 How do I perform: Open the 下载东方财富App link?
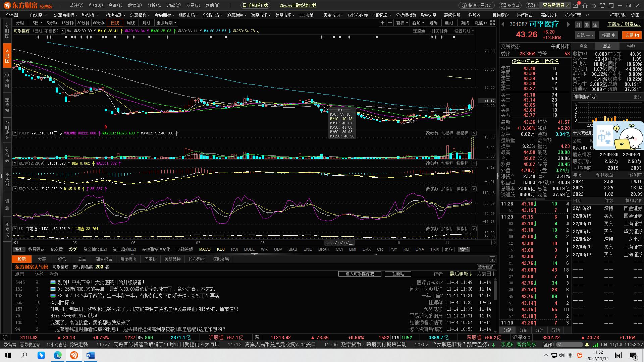click(624, 24)
